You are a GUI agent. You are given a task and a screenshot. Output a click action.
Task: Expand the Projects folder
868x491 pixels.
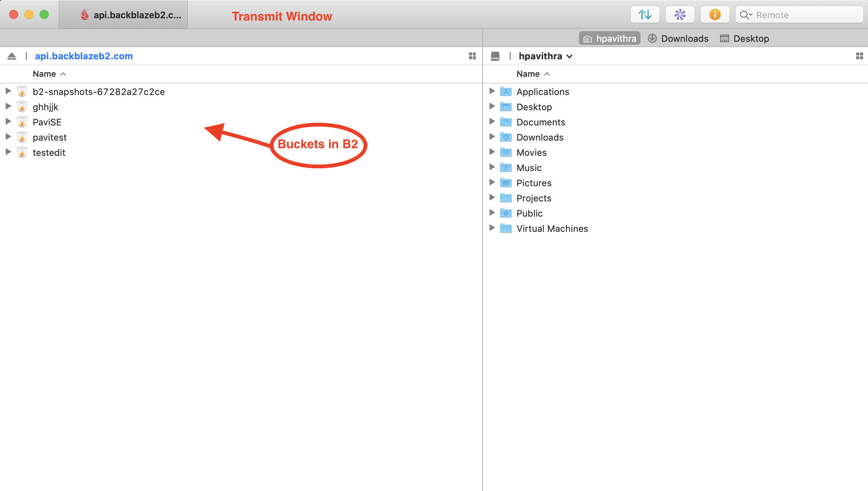click(x=492, y=198)
